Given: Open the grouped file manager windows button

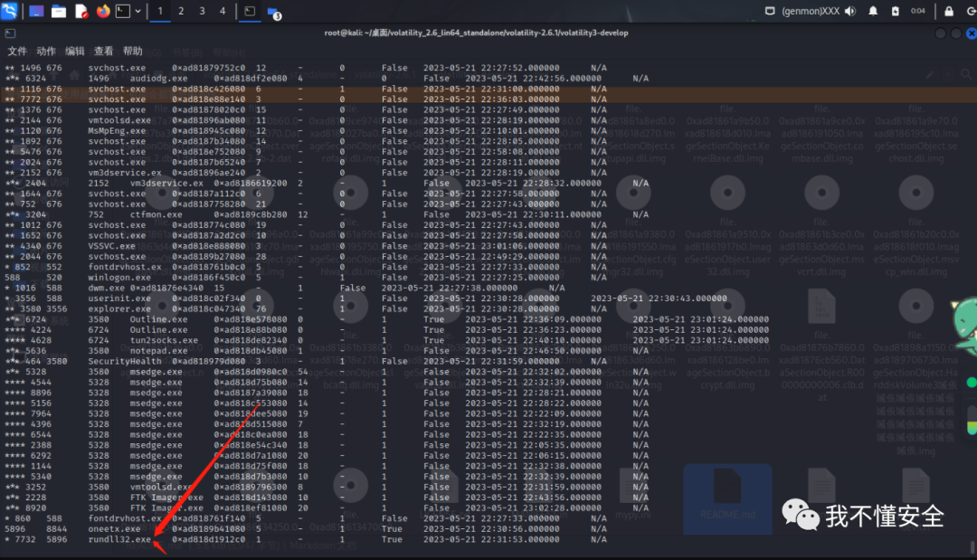Looking at the screenshot, I should click(273, 12).
